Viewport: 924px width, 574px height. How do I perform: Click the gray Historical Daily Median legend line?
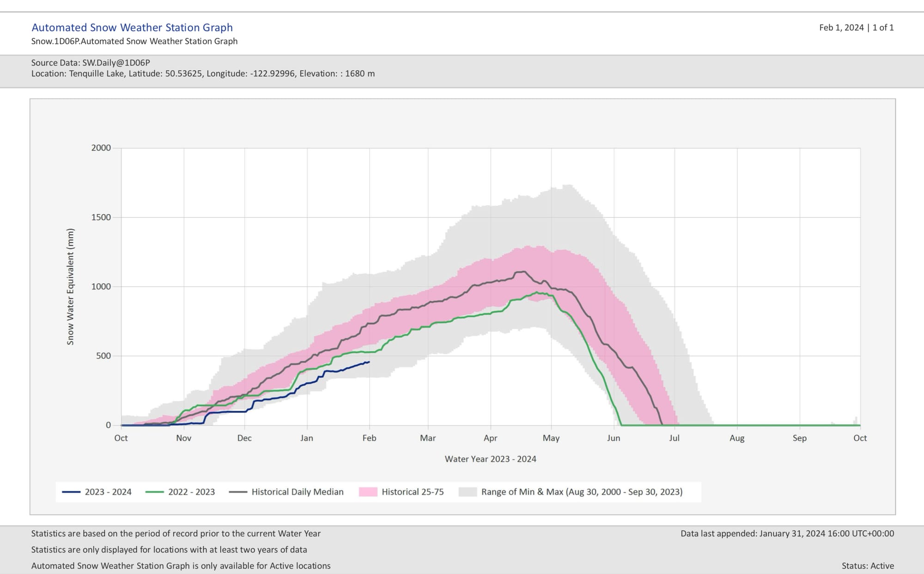pos(238,492)
